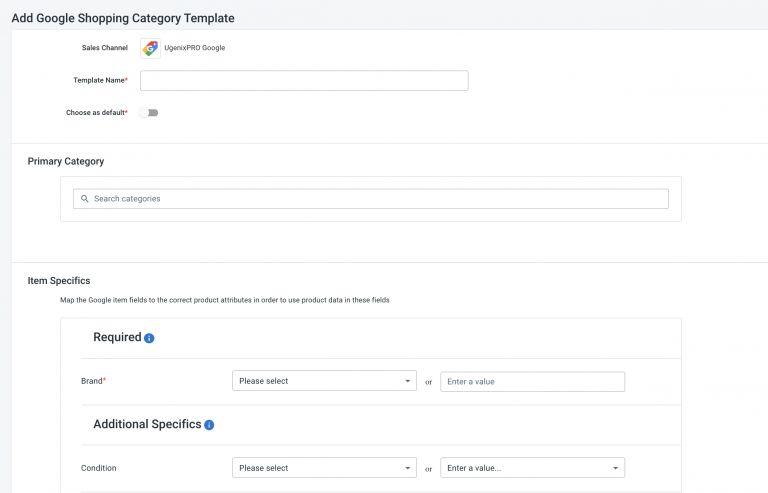The image size is (768, 493).
Task: Click the Additional Specifics section heading
Action: (x=147, y=424)
